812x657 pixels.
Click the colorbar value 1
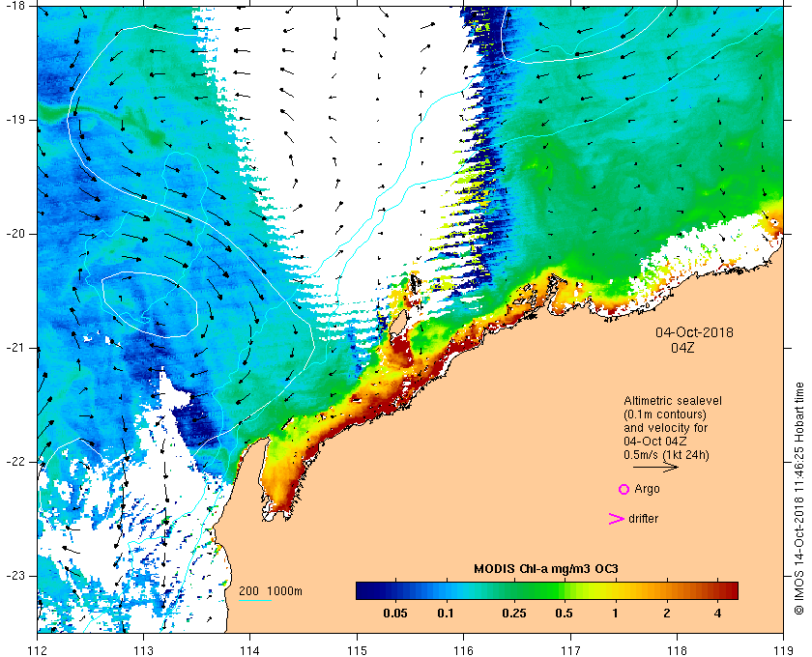coord(615,614)
